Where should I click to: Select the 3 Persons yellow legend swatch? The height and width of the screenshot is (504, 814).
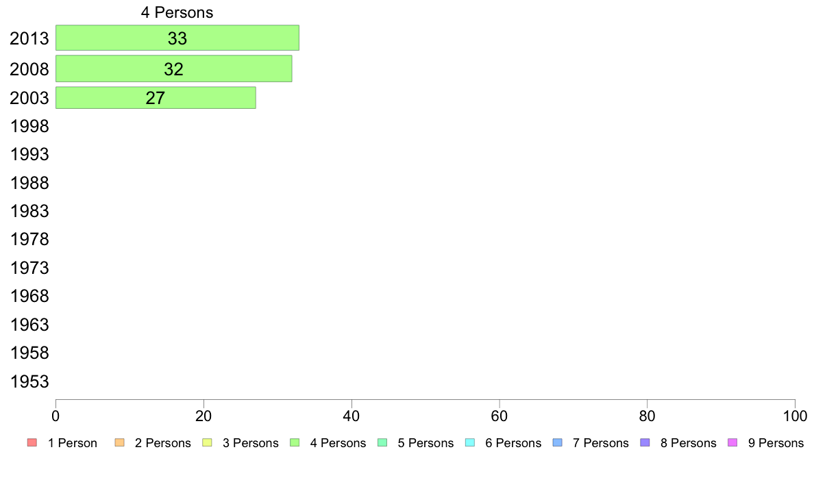tap(207, 443)
